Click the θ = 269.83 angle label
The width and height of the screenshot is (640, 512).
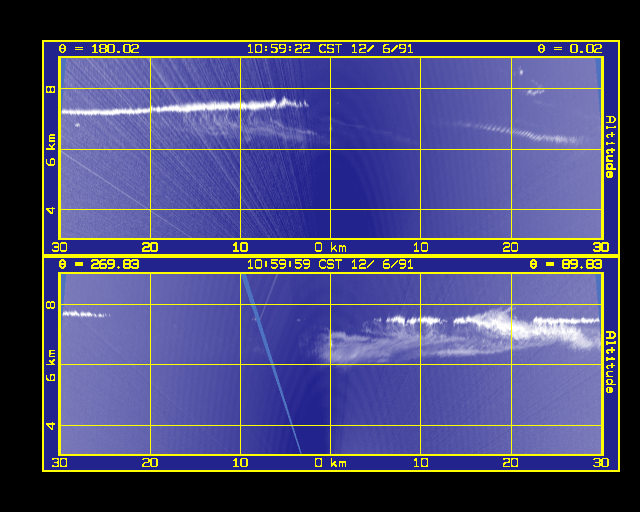coord(99,264)
